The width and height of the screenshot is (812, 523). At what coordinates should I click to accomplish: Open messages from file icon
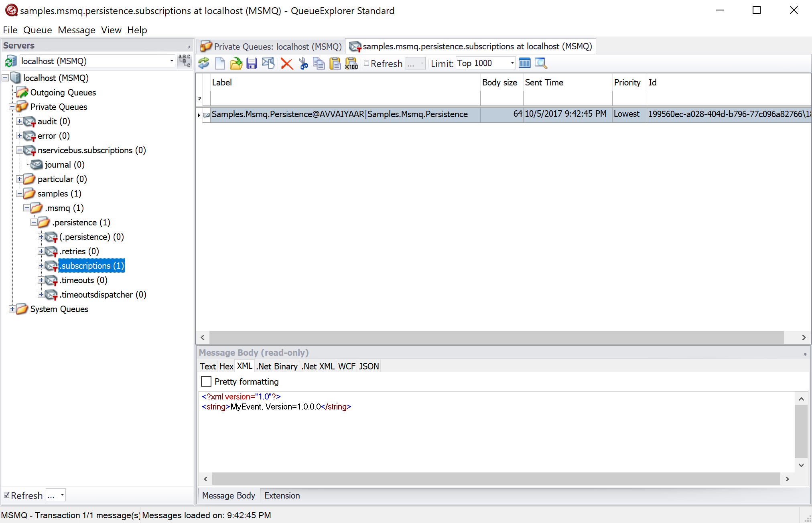click(x=236, y=63)
